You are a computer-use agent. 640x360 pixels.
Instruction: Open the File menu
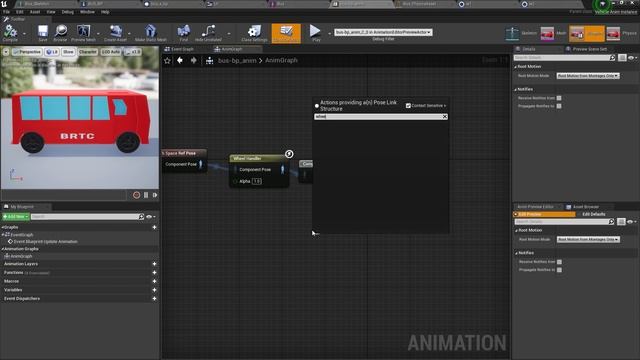click(x=7, y=12)
